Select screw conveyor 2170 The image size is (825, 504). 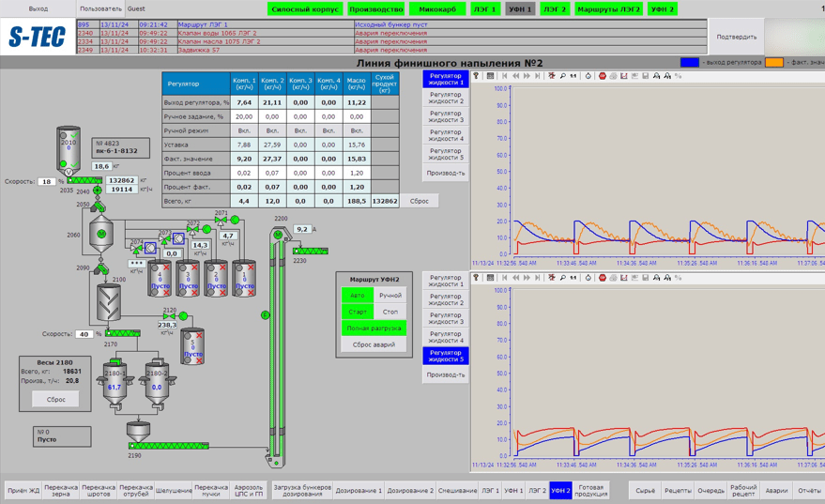click(123, 333)
